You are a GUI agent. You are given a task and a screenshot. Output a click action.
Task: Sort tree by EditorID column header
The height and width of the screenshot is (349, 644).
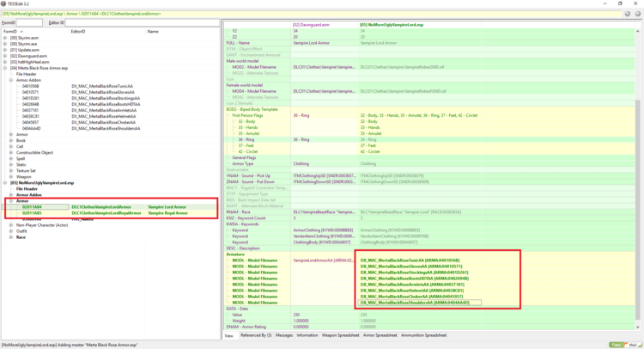(x=107, y=31)
